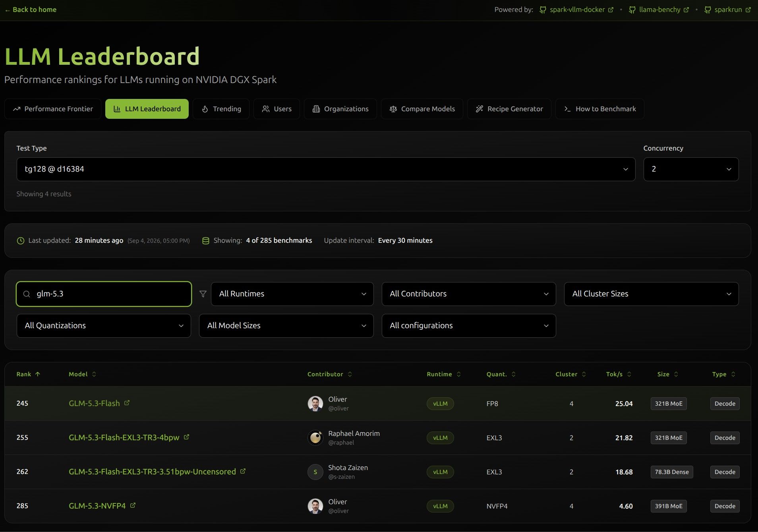Expand the All Runtimes filter
This screenshot has width=758, height=532.
click(292, 294)
